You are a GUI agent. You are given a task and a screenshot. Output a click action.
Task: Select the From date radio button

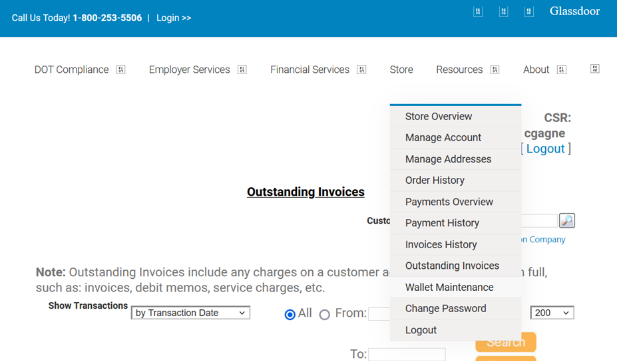point(325,315)
